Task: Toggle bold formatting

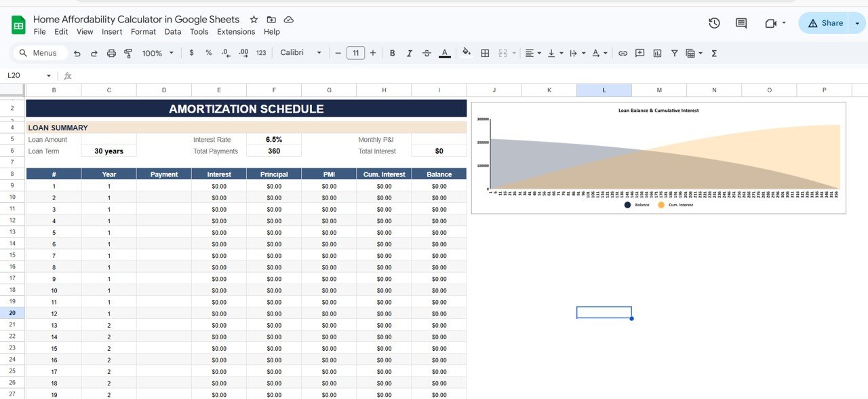Action: (392, 53)
